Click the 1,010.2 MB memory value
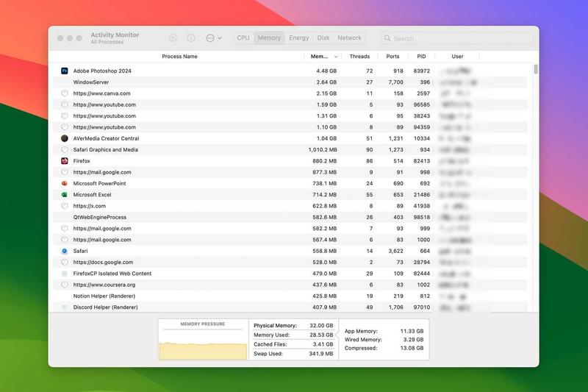588x392 pixels. coord(323,150)
